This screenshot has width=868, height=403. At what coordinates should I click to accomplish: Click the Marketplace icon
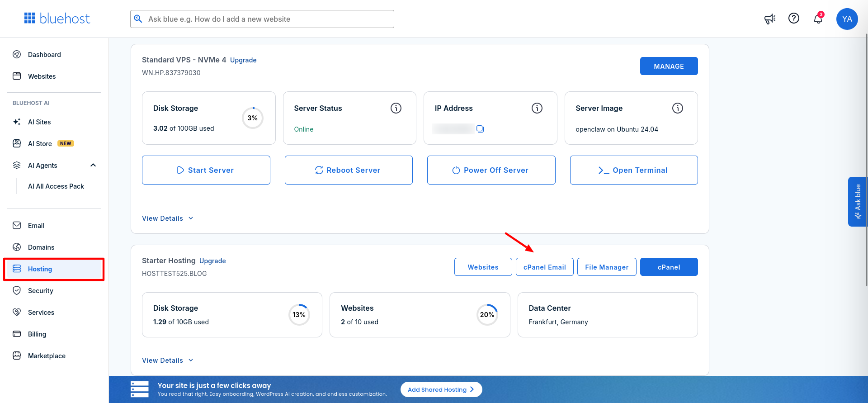(17, 356)
